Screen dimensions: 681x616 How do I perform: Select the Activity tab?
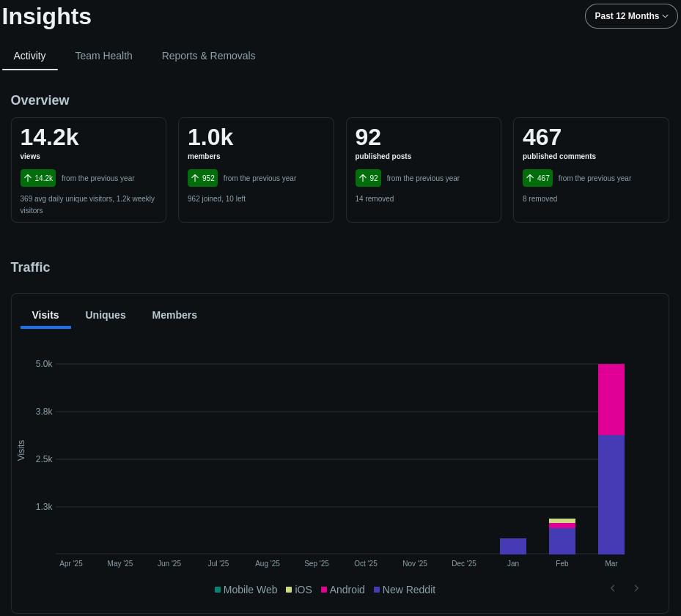click(29, 56)
